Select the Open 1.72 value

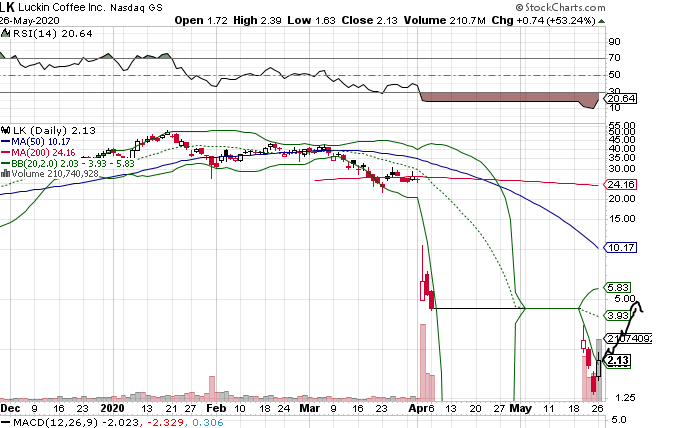point(201,20)
